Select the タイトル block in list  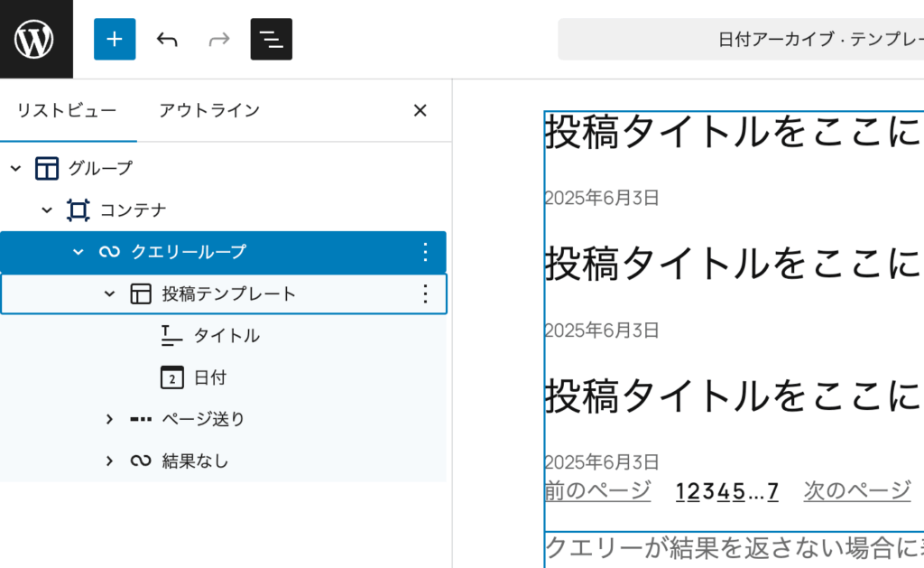226,336
